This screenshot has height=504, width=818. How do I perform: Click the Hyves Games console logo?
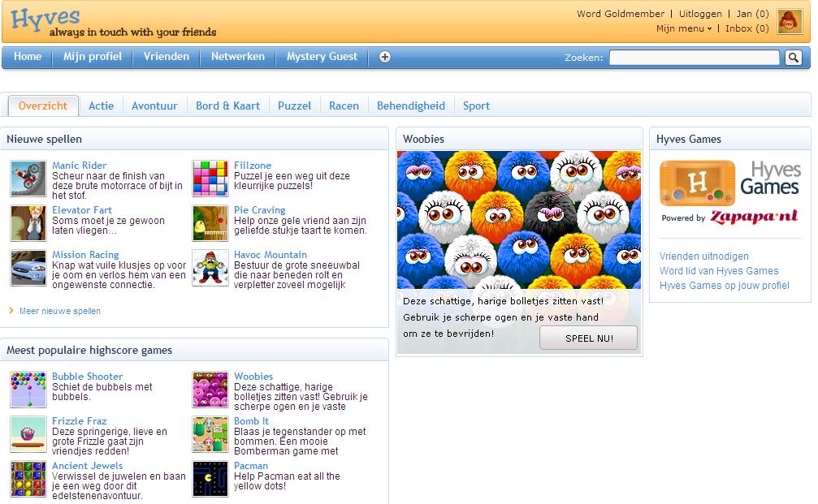tap(697, 183)
